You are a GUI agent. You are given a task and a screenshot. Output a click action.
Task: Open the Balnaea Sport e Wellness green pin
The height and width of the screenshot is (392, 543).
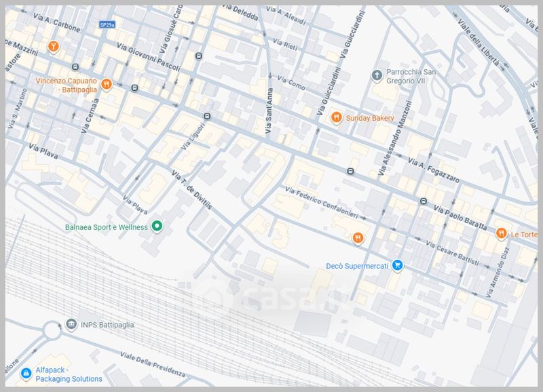pos(157,227)
